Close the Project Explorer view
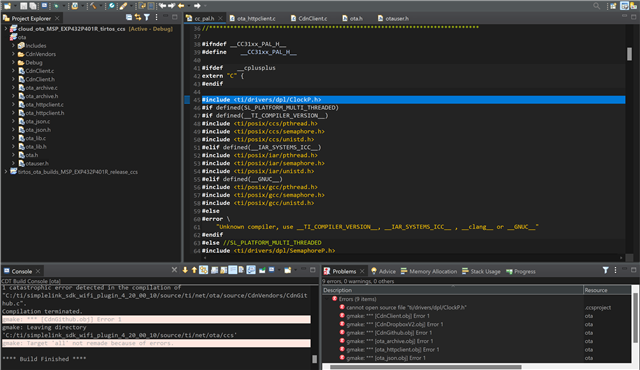The image size is (640, 370). point(57,18)
